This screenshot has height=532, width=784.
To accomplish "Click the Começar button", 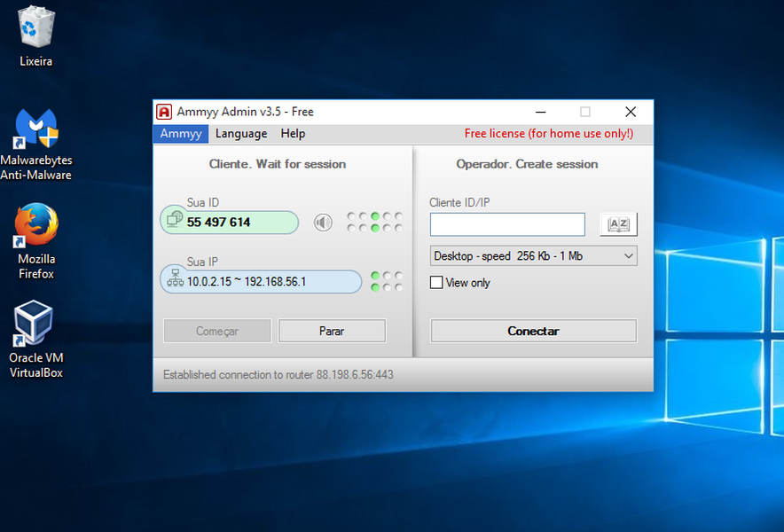I will pyautogui.click(x=217, y=331).
